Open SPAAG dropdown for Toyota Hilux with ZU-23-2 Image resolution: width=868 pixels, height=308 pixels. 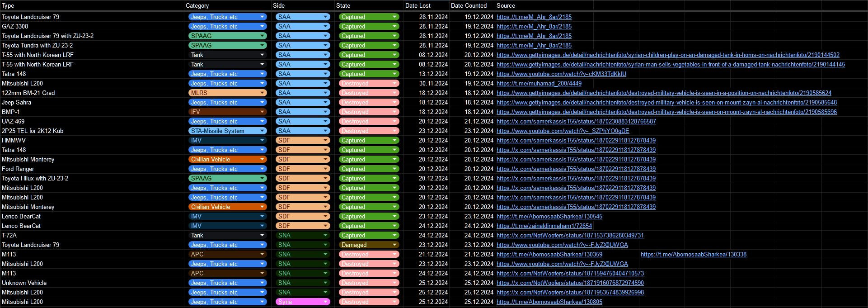point(227,178)
